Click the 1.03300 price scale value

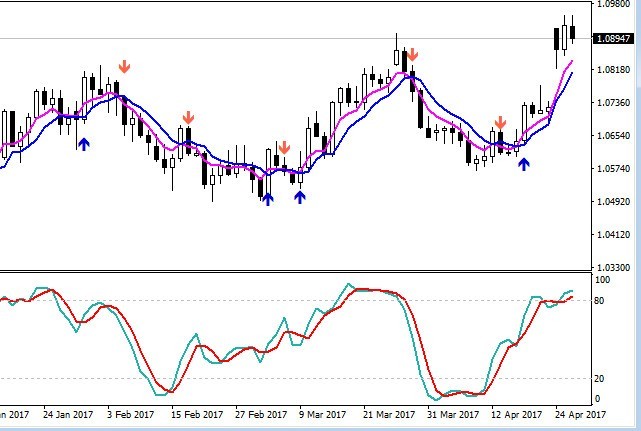coord(613,267)
